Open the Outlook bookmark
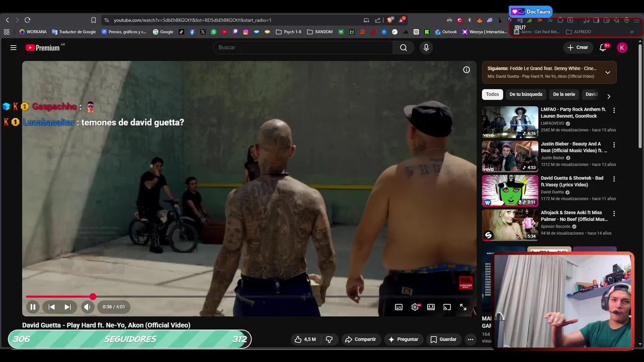Screen dimensions: 644x362 (x=446, y=32)
